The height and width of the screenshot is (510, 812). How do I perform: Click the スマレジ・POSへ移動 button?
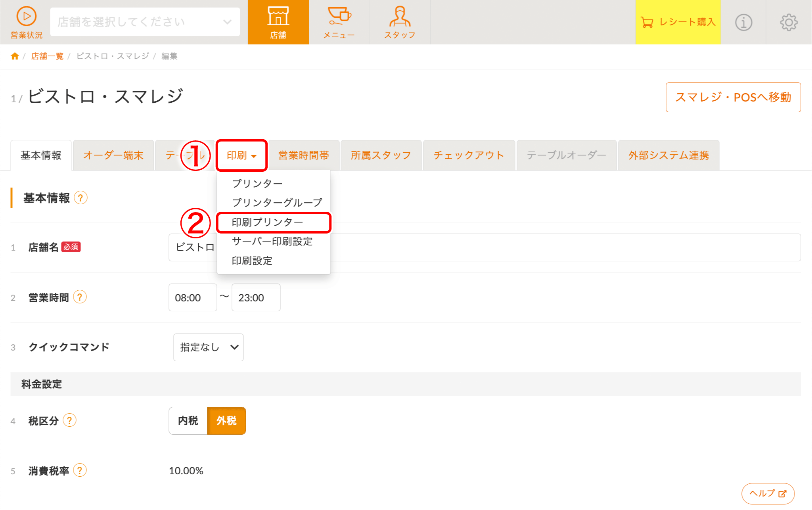click(x=733, y=97)
